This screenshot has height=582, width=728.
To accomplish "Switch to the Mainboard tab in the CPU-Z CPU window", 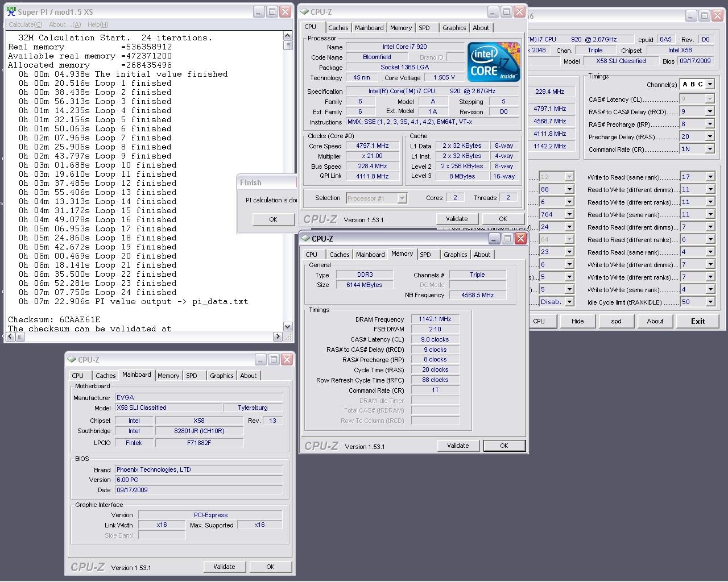I will tap(369, 28).
